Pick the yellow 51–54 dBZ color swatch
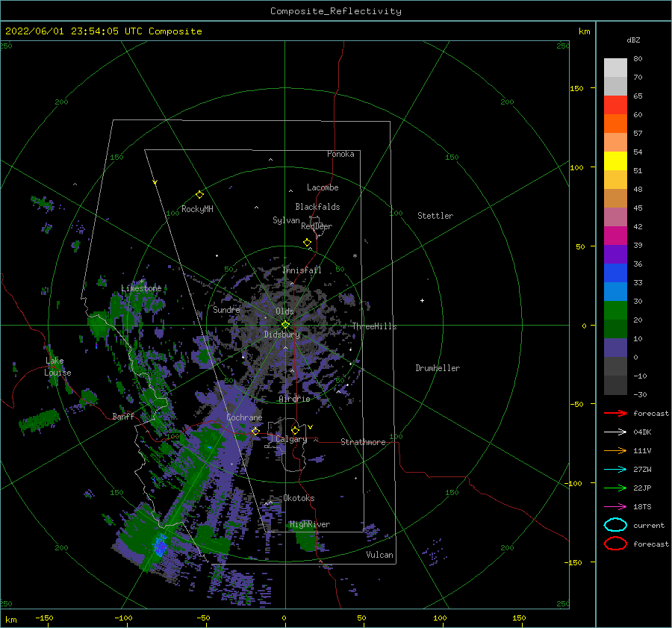Image resolution: width=672 pixels, height=628 pixels. click(x=615, y=161)
